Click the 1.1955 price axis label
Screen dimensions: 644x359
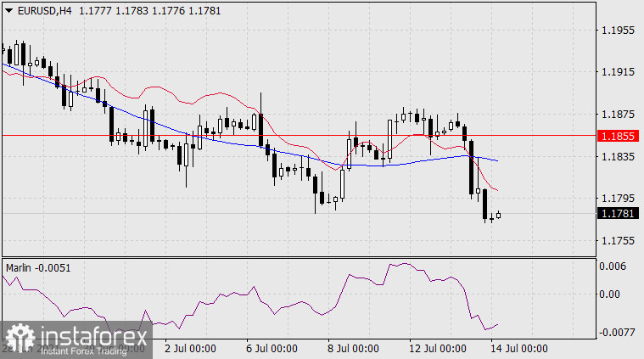(x=618, y=31)
